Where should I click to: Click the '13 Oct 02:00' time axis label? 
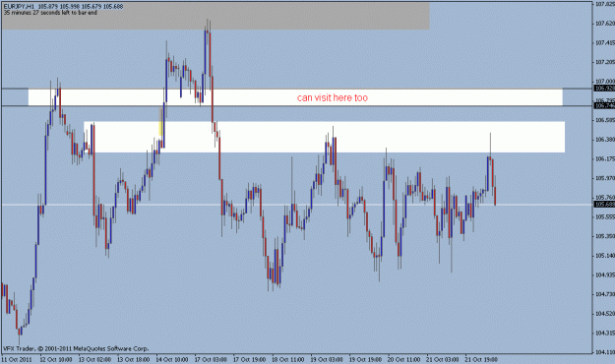point(94,359)
